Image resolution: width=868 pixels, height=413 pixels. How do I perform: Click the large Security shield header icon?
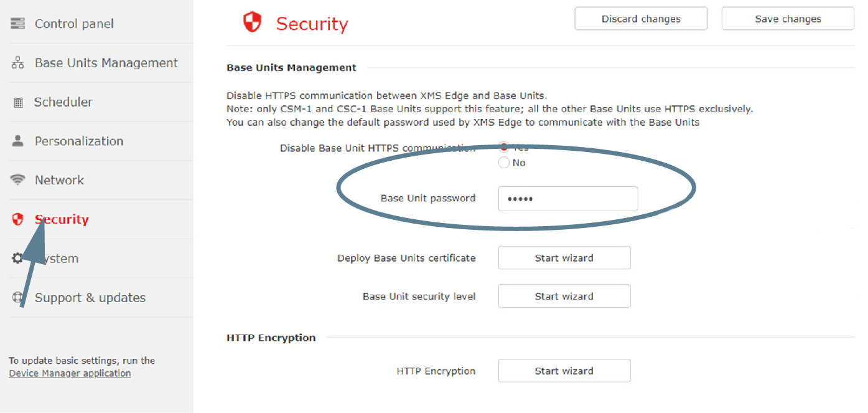click(252, 22)
